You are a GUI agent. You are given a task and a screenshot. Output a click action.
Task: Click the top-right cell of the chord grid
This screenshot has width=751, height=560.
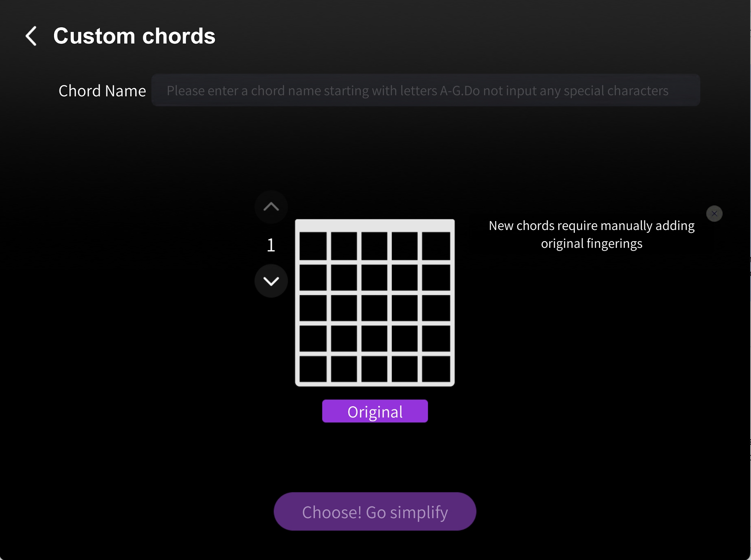[x=436, y=246]
